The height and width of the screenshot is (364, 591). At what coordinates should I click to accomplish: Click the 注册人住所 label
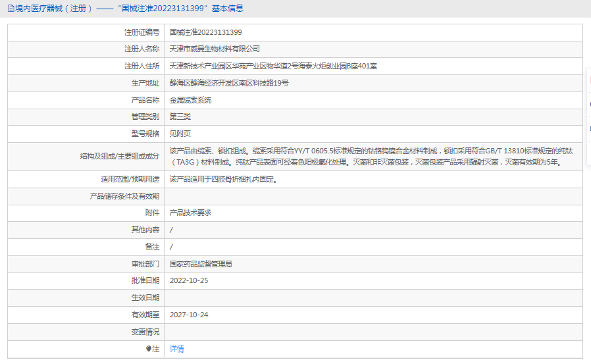pos(142,66)
